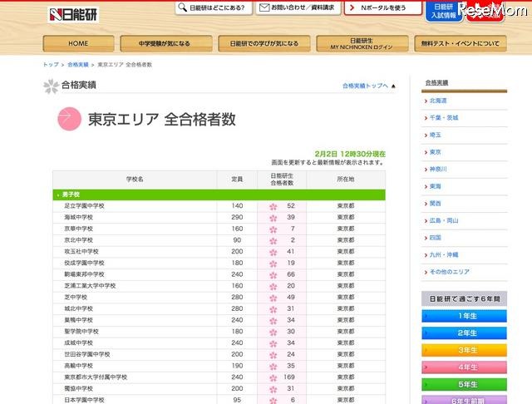Select 埼玉 in the sidebar area list
532x404 pixels.
point(436,135)
